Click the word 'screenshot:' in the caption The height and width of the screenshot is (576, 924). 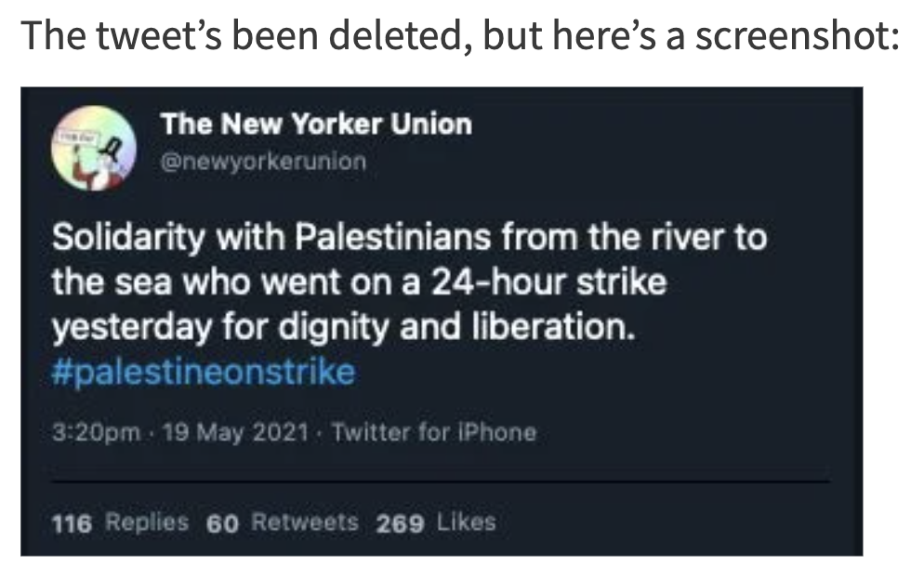(798, 35)
